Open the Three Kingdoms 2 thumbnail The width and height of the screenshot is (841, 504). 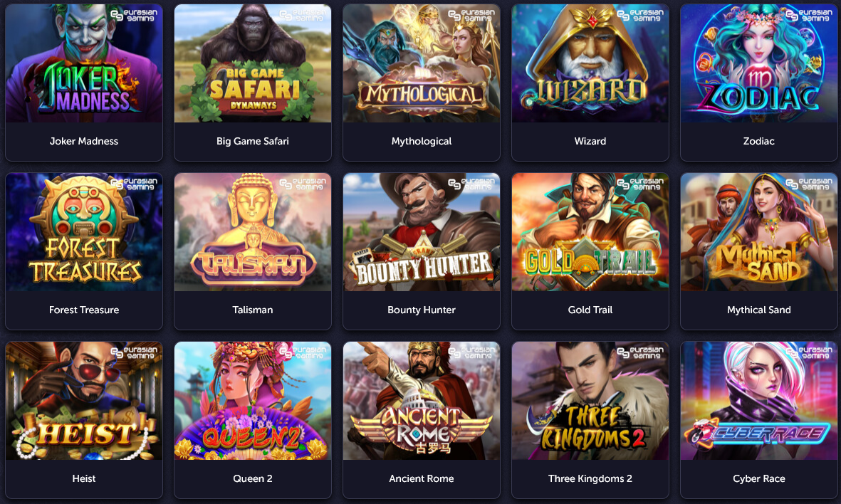click(x=590, y=401)
